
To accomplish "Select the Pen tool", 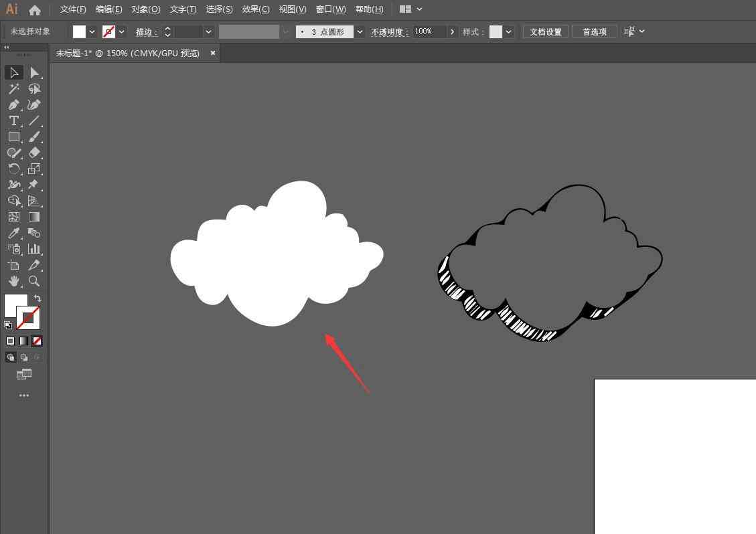I will click(x=14, y=104).
